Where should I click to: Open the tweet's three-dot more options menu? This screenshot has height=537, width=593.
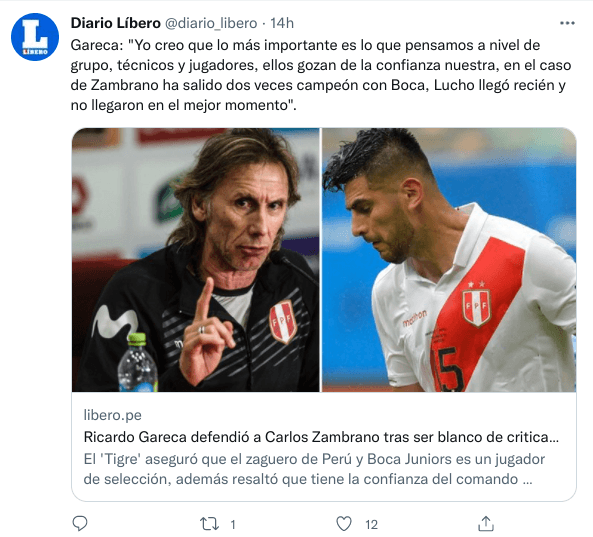(x=567, y=23)
